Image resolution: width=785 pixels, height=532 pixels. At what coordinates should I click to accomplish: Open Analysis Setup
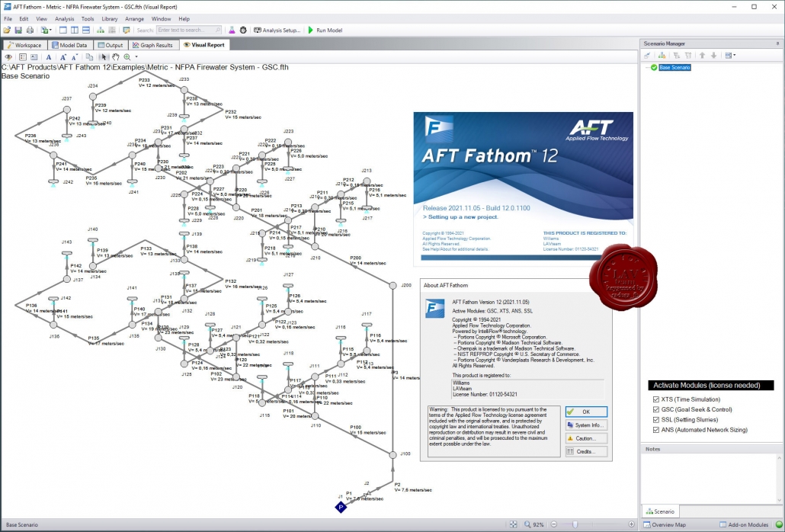point(277,30)
